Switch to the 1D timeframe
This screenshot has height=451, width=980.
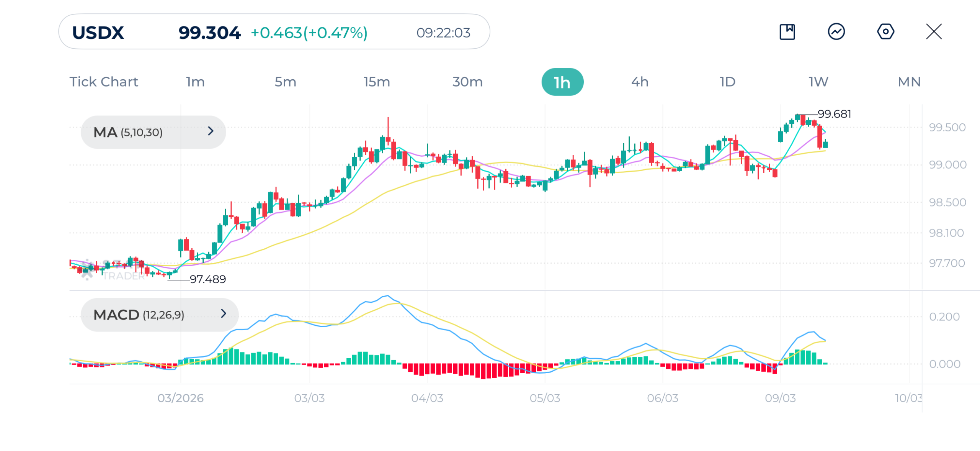(x=727, y=81)
